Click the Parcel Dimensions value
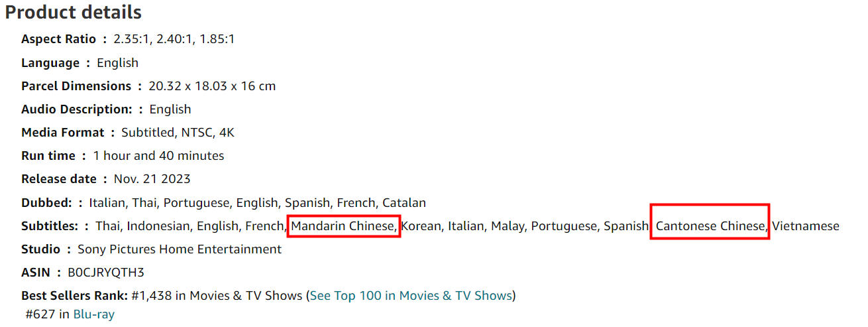The width and height of the screenshot is (868, 327). (x=212, y=86)
